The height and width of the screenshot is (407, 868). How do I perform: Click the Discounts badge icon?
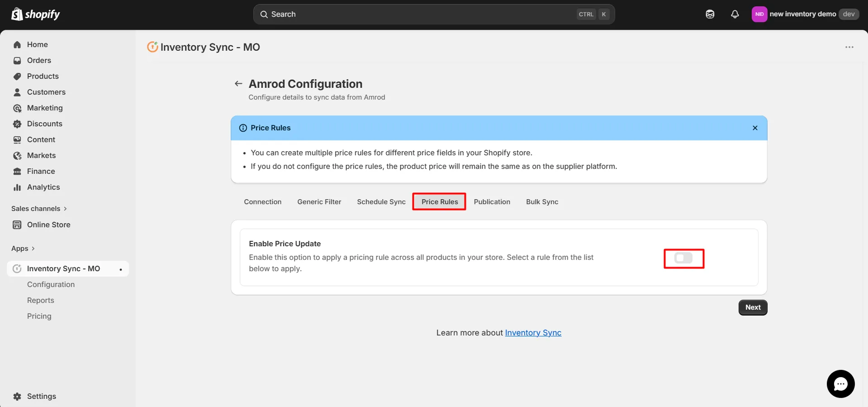click(x=17, y=124)
